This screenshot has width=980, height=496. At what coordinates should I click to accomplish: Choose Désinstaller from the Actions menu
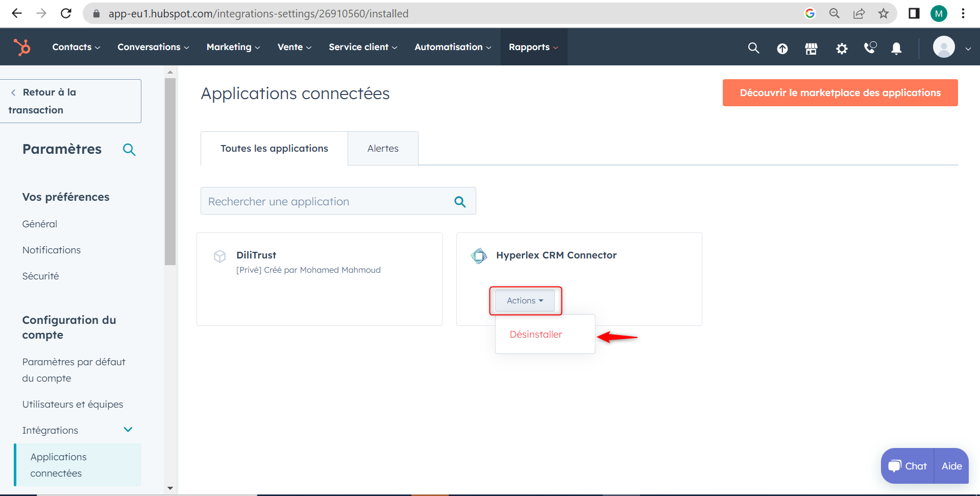(536, 335)
